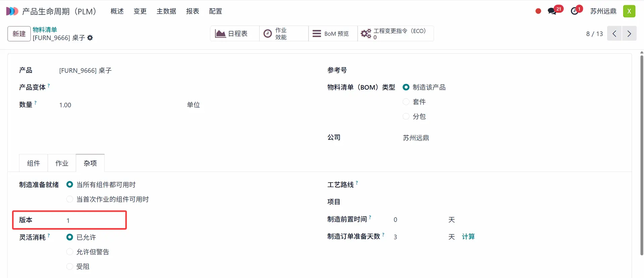The image size is (644, 278).
Task: Click the Odoo PLM app logo icon
Action: point(12,11)
